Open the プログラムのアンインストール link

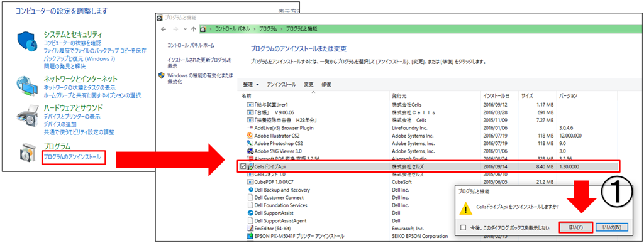point(72,156)
